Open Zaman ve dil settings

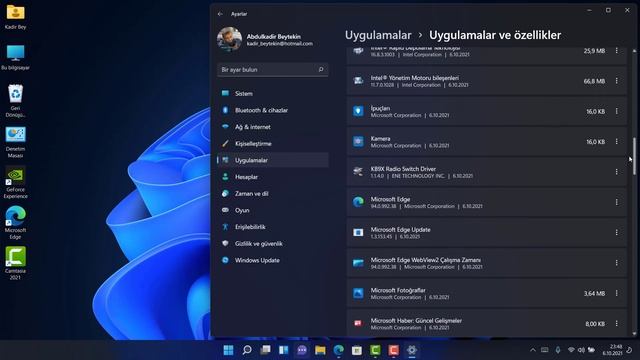[273, 193]
